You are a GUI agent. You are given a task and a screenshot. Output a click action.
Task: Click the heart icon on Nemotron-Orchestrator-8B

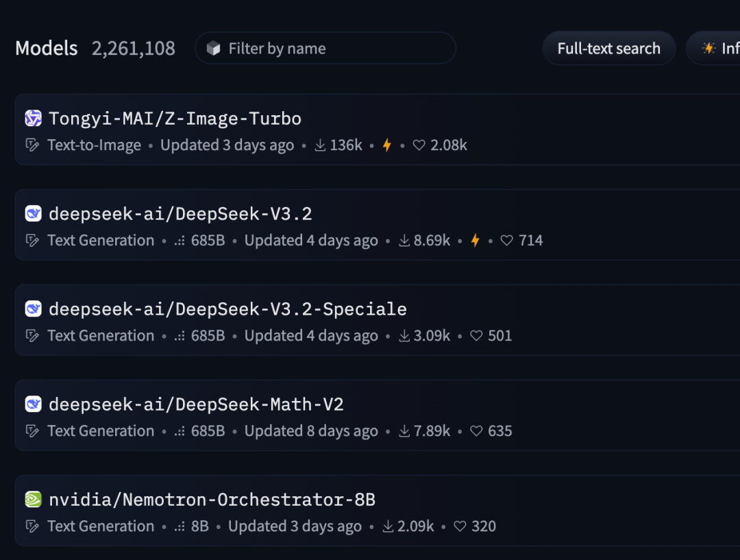coord(460,526)
